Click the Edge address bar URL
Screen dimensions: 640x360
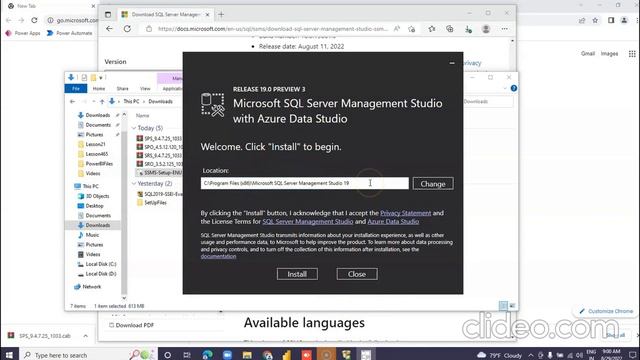point(273,29)
